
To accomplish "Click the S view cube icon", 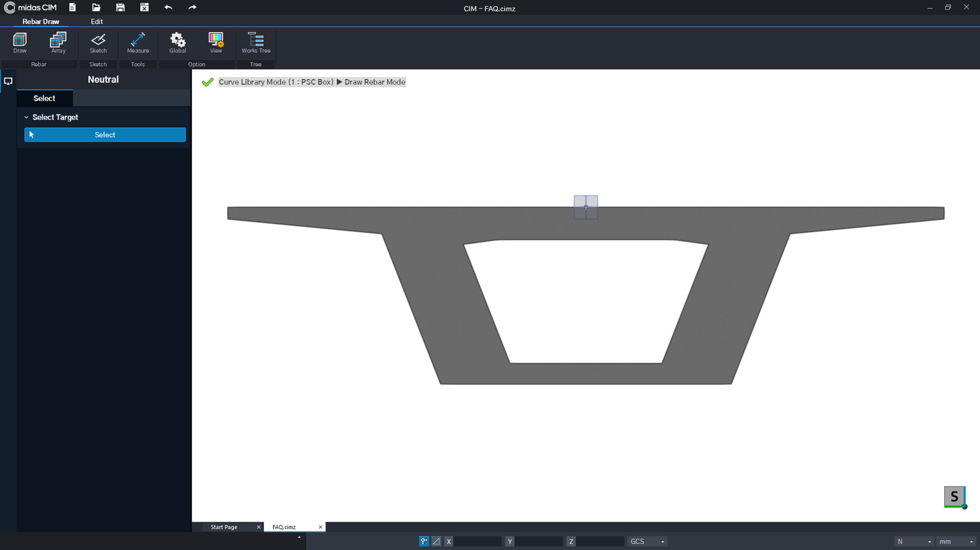I will tap(955, 497).
